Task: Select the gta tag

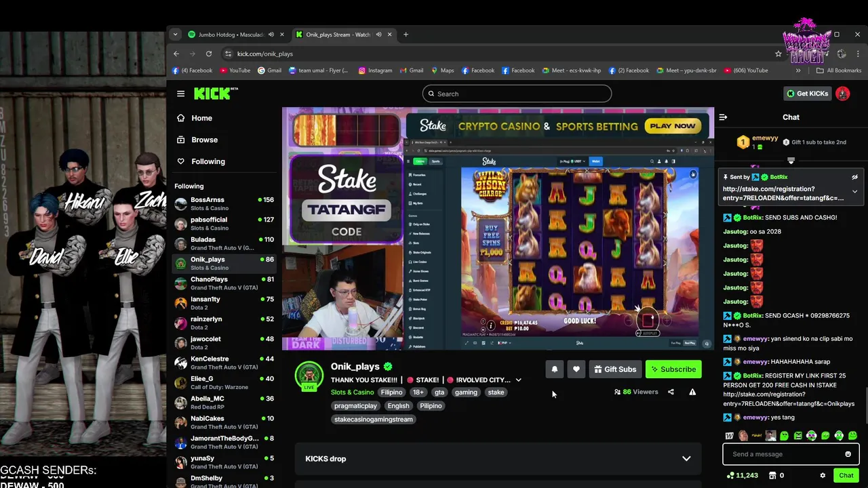Action: [439, 392]
